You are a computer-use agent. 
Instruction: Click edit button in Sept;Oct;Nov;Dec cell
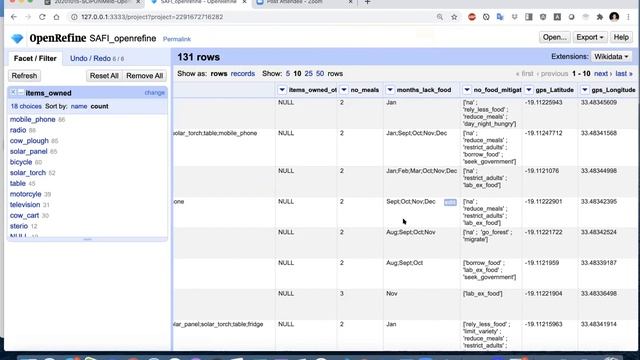coord(450,202)
